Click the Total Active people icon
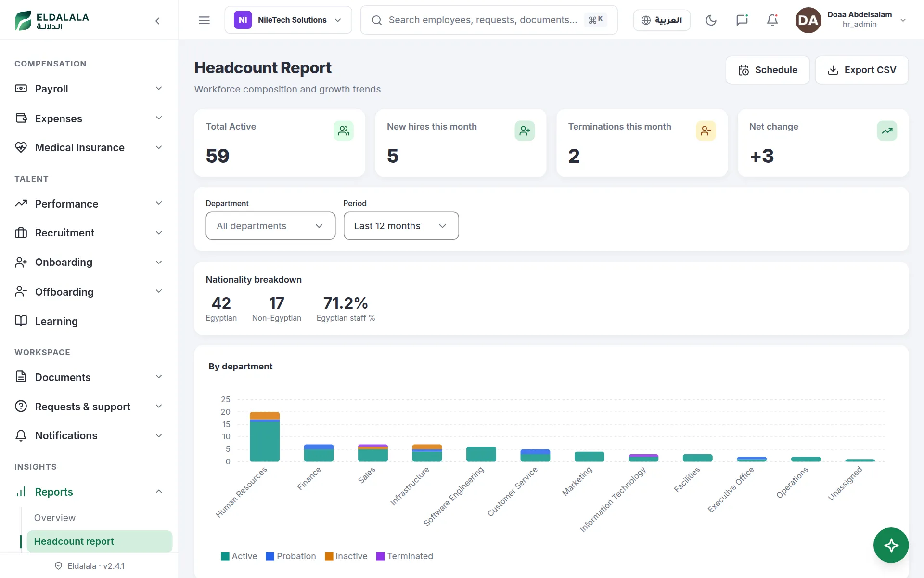The width and height of the screenshot is (924, 578). [x=344, y=131]
